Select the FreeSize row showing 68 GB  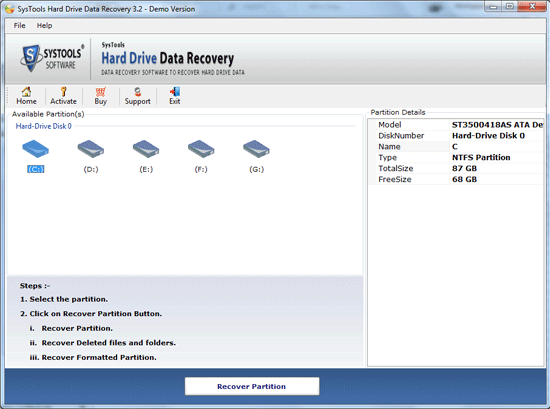[456, 179]
